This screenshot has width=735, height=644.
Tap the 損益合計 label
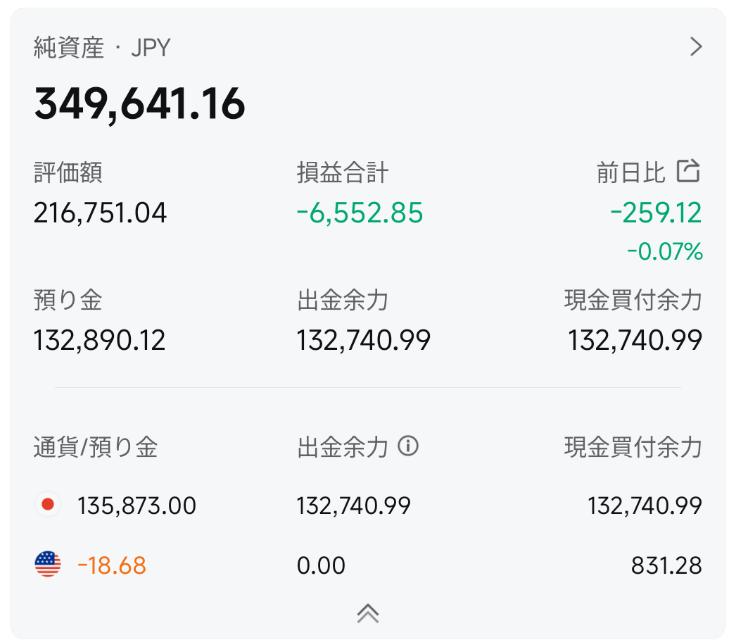343,172
